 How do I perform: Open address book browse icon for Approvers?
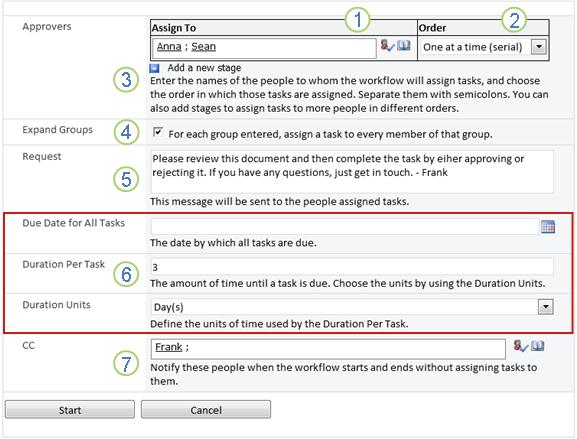click(x=404, y=46)
